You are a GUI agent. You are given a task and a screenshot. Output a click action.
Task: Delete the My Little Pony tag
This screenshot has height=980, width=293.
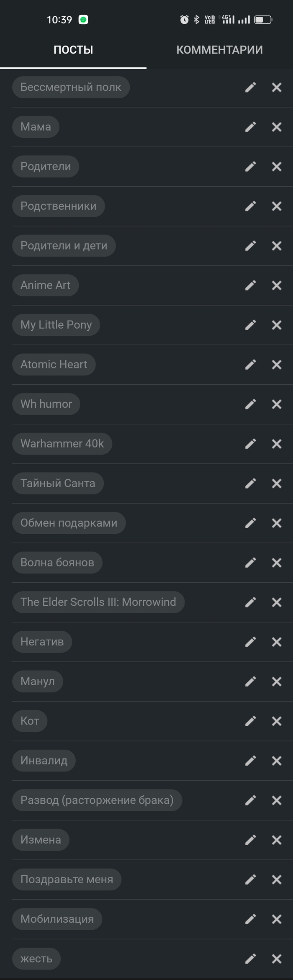[277, 325]
